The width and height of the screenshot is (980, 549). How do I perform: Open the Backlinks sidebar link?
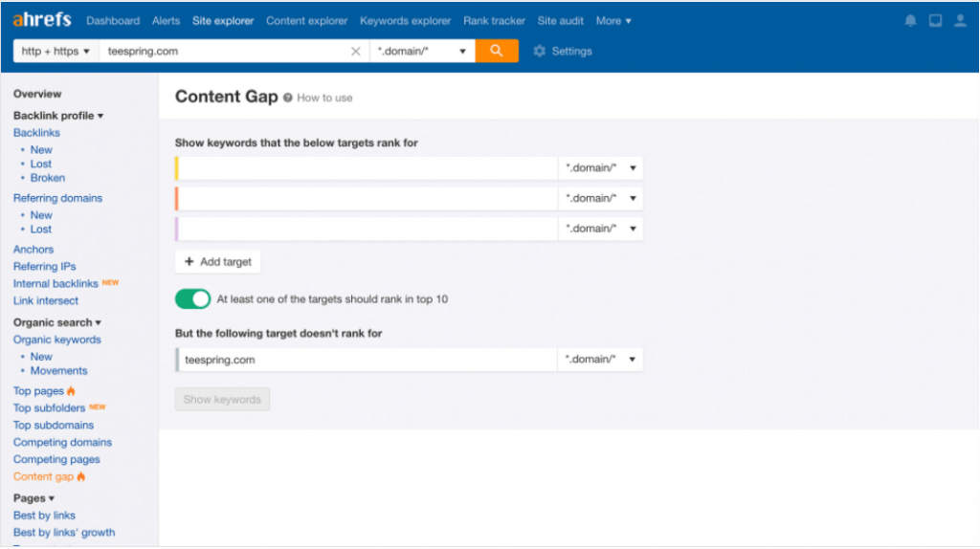tap(36, 132)
